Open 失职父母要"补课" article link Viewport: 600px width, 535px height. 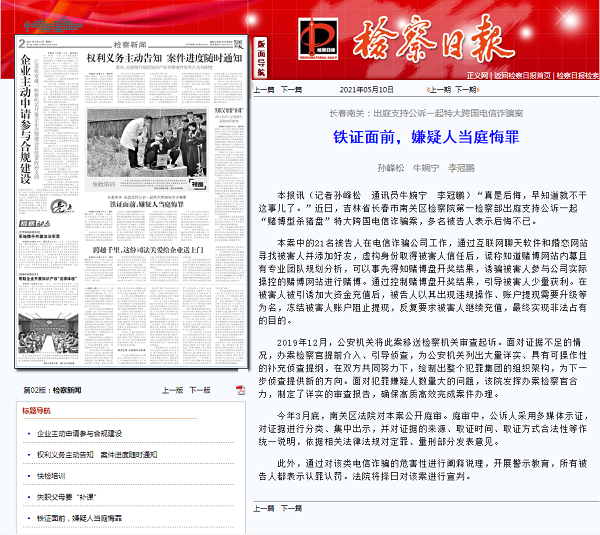(65, 496)
